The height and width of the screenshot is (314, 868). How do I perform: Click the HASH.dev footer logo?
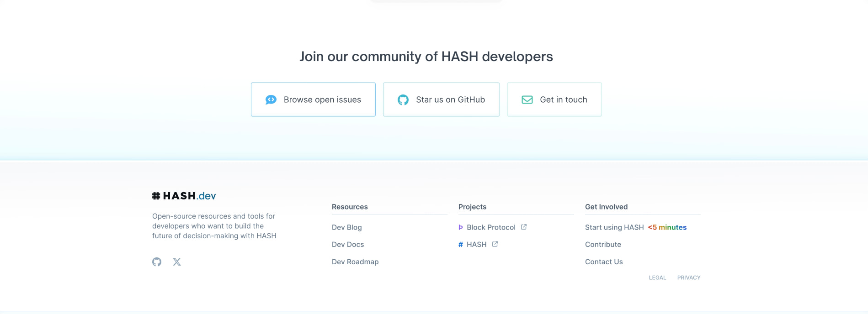184,196
